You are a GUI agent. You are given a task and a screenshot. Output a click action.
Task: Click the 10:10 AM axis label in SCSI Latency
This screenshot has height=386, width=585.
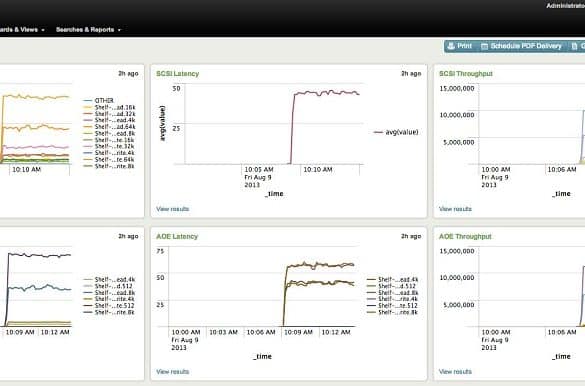click(x=317, y=169)
